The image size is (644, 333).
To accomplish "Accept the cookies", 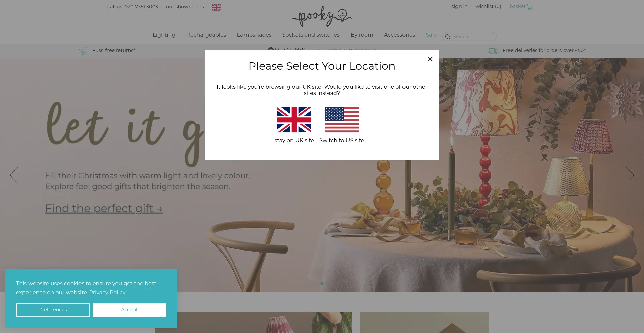I will point(129,310).
